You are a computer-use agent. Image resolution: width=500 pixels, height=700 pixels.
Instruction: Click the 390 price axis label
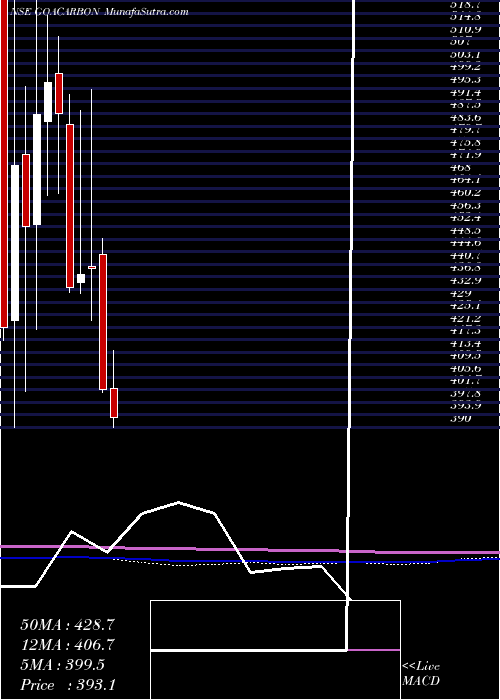[x=460, y=419]
